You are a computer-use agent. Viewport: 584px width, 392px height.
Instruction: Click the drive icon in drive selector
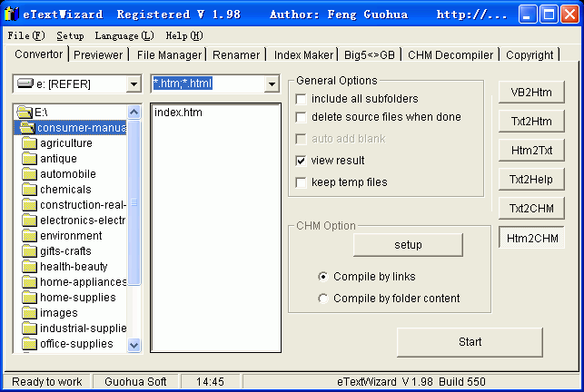[x=25, y=84]
